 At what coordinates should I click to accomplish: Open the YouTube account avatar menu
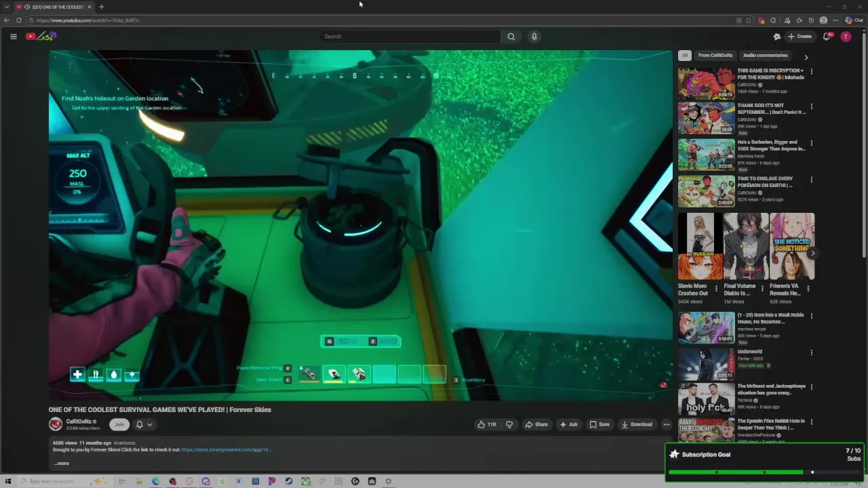(x=846, y=37)
